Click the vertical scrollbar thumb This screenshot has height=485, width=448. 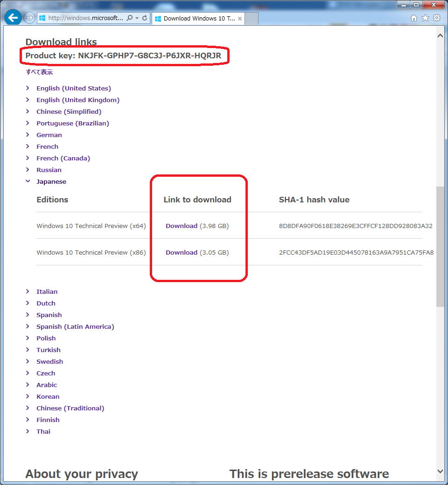440,247
